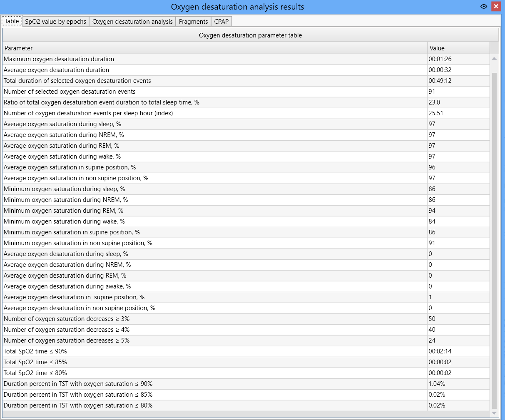Select Average oxygen saturation during sleep row
The image size is (505, 420).
coord(246,124)
